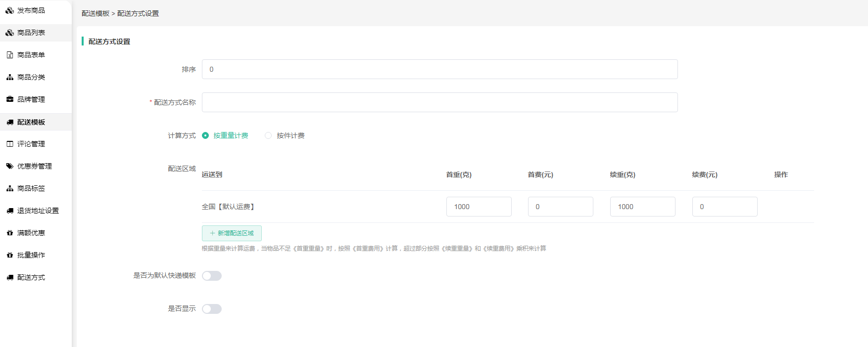Image resolution: width=868 pixels, height=347 pixels.
Task: Click the 商品列表 sidebar icon
Action: point(9,33)
